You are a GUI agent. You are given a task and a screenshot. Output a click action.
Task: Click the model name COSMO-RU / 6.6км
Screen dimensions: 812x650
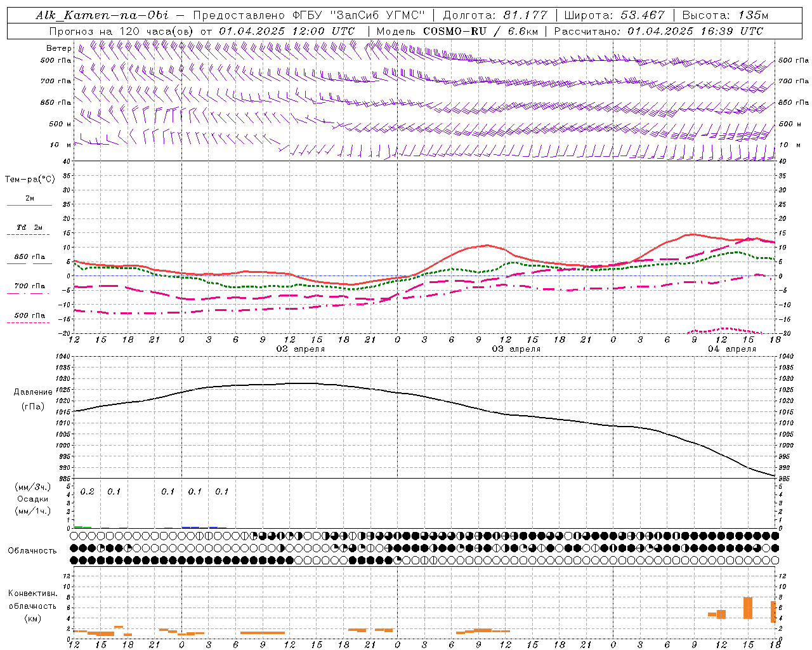click(x=480, y=31)
